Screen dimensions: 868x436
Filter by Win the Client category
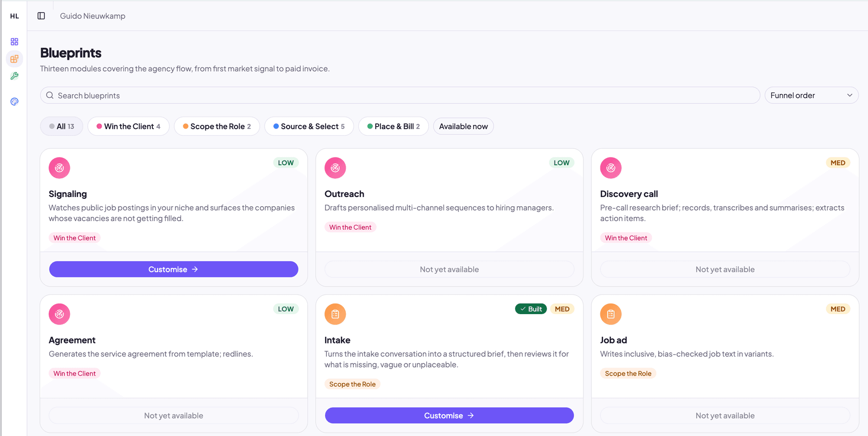[128, 126]
